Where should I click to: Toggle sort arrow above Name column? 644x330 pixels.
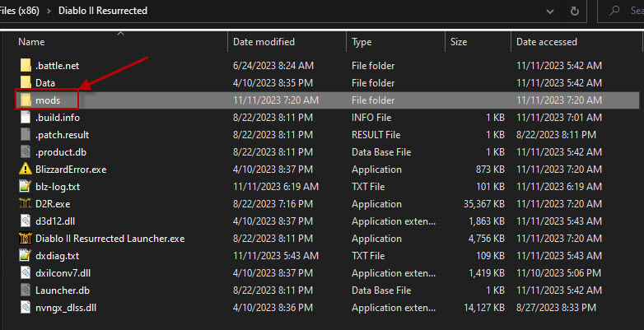click(121, 34)
